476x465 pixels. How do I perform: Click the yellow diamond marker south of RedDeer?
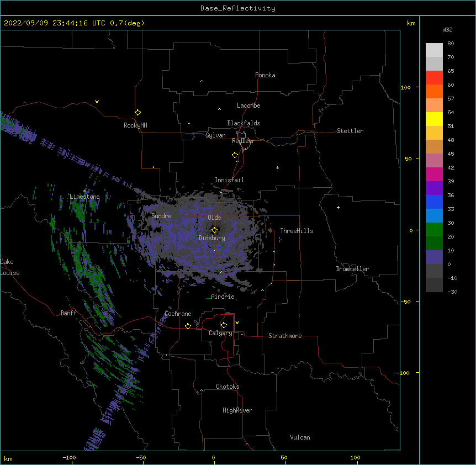click(235, 155)
